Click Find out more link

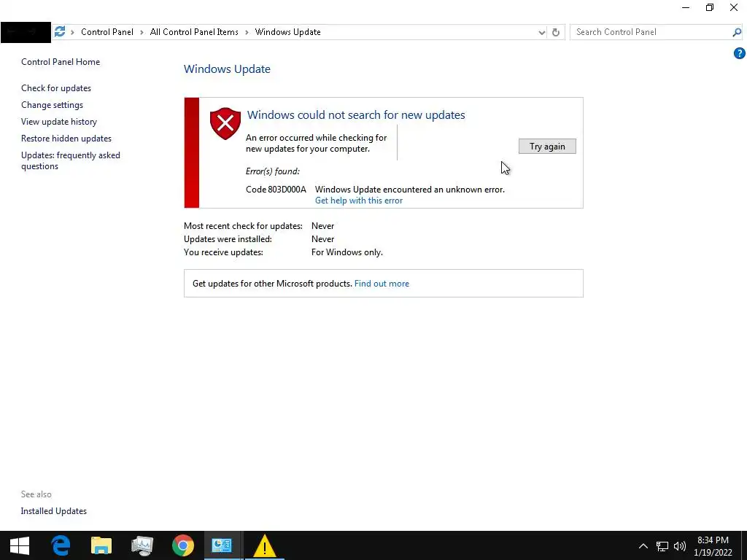point(382,284)
